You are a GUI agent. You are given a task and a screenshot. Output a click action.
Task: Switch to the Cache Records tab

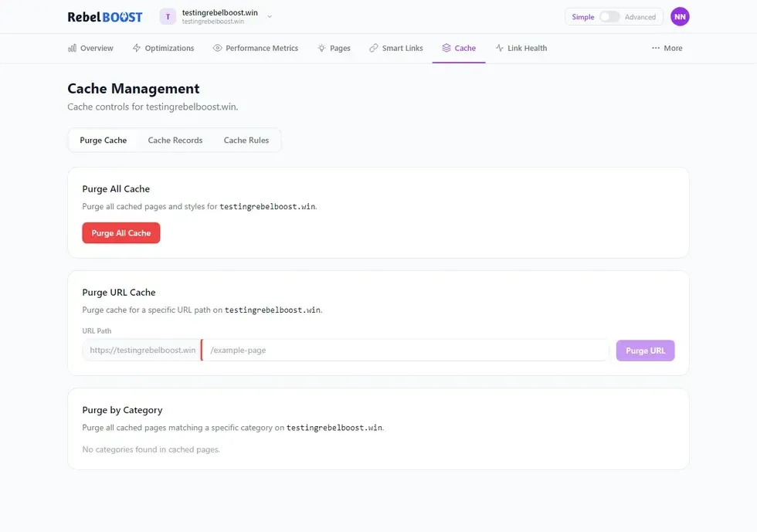coord(175,141)
